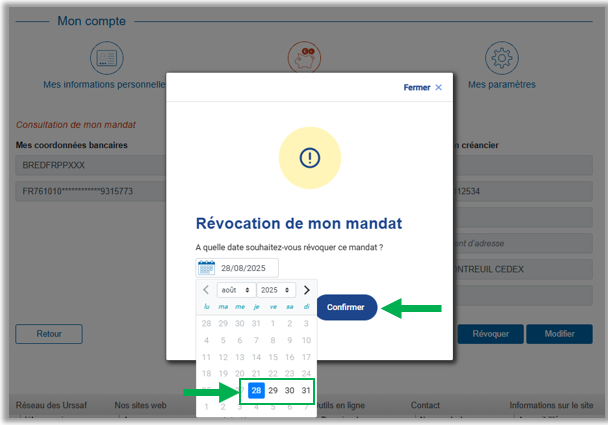Screen dimensions: 608x425
Task: Close the dialog via Fermer
Action: click(x=422, y=87)
